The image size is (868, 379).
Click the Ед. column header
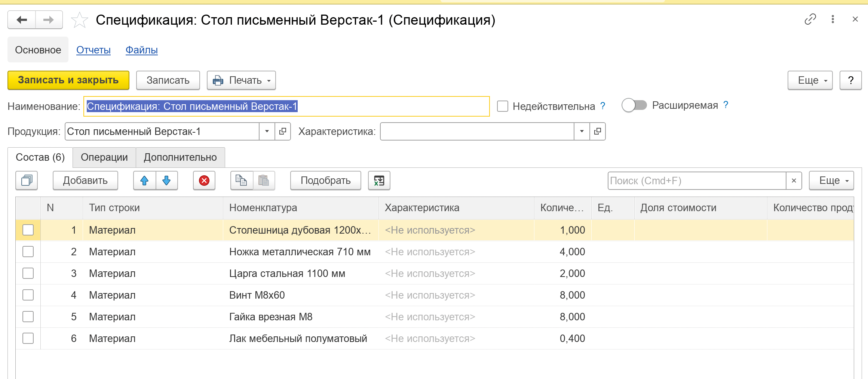coord(613,208)
